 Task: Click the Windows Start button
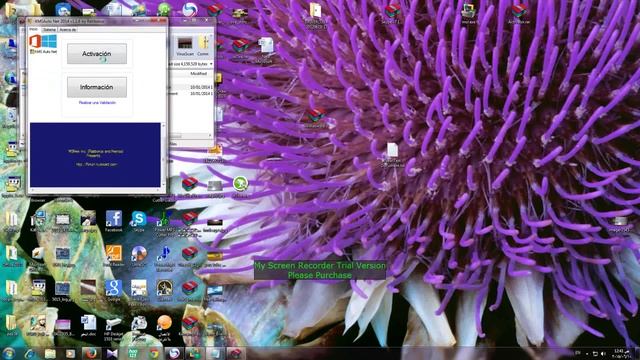(9, 353)
